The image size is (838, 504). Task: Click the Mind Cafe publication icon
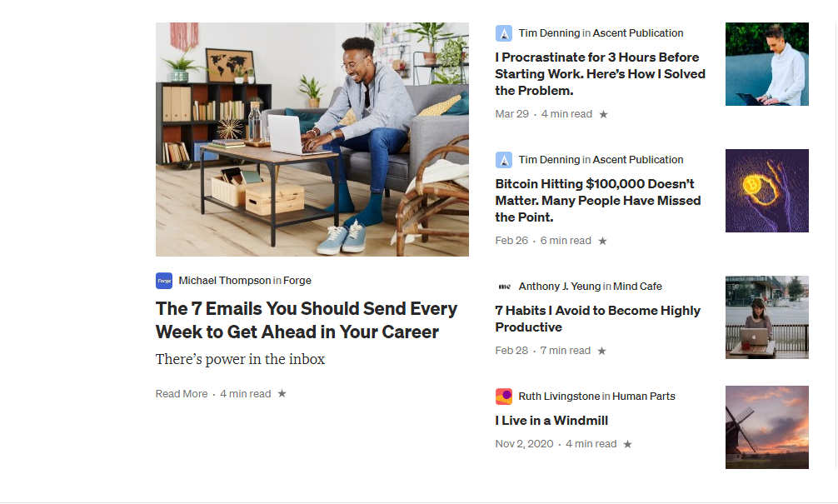pos(503,287)
